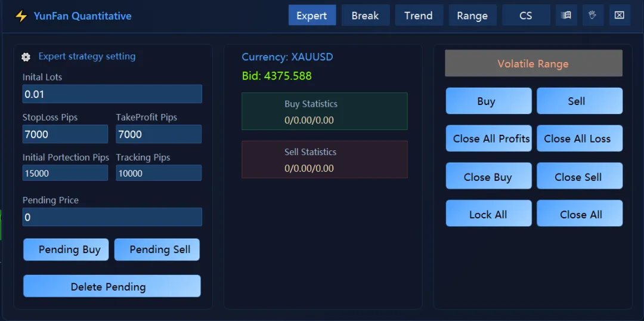644x321 pixels.
Task: Click the Bid: 4375.588 value
Action: [x=277, y=76]
